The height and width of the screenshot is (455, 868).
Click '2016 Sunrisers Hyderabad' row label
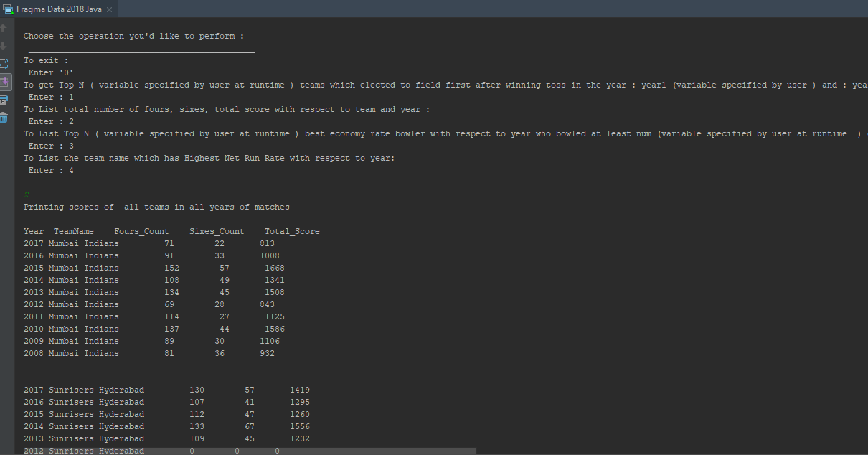pos(84,402)
